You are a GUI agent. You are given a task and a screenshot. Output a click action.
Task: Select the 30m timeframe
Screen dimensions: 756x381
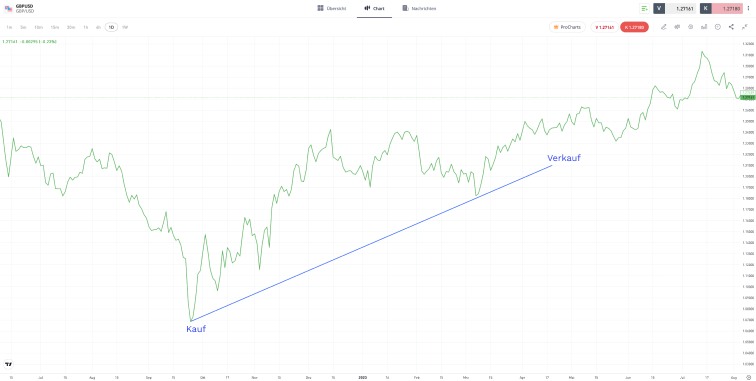(71, 27)
